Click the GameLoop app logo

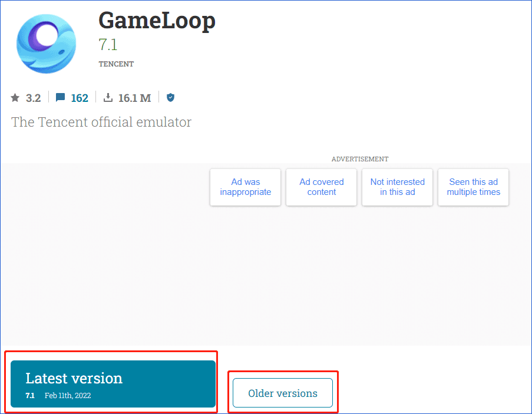(x=46, y=44)
